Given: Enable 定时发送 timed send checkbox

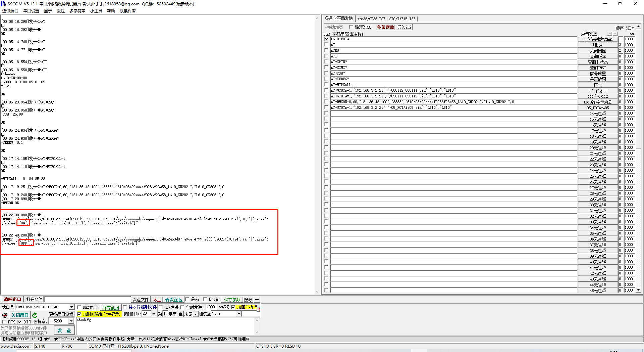Looking at the screenshot, I should tap(182, 307).
